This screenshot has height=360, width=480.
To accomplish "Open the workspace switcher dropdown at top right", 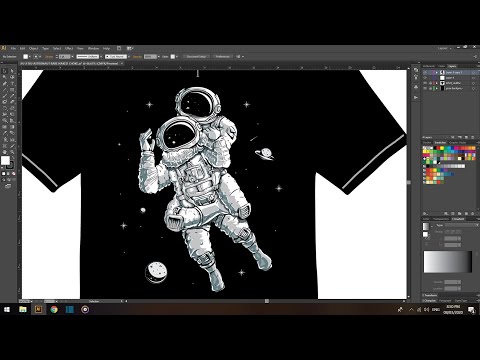I will point(444,48).
